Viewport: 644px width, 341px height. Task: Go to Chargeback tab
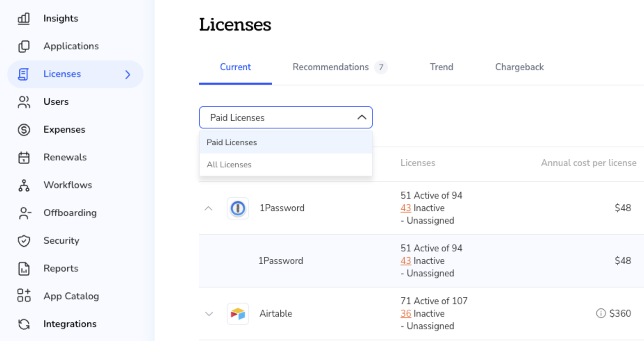[x=519, y=67]
